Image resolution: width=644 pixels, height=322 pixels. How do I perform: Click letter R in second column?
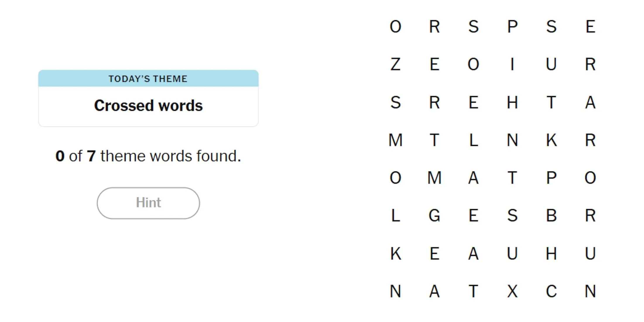click(434, 26)
